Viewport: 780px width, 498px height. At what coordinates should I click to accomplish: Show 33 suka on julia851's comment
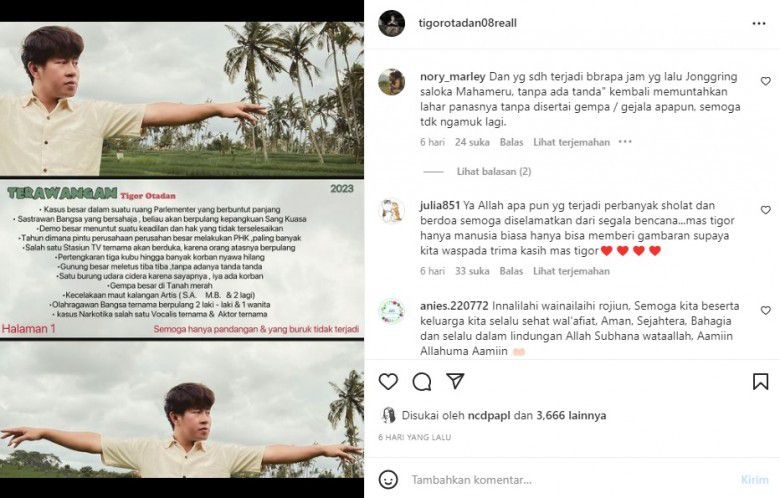[472, 271]
